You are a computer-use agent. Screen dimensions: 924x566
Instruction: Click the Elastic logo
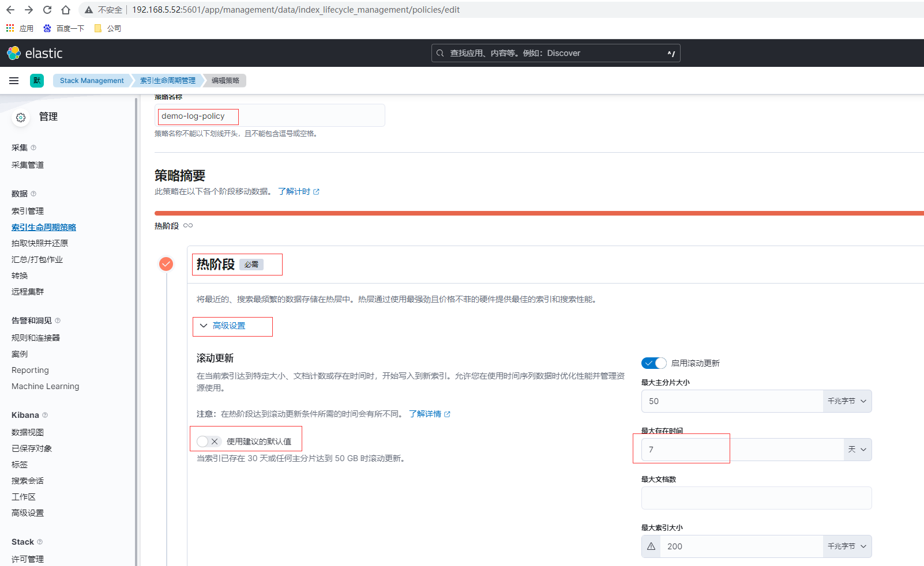35,53
